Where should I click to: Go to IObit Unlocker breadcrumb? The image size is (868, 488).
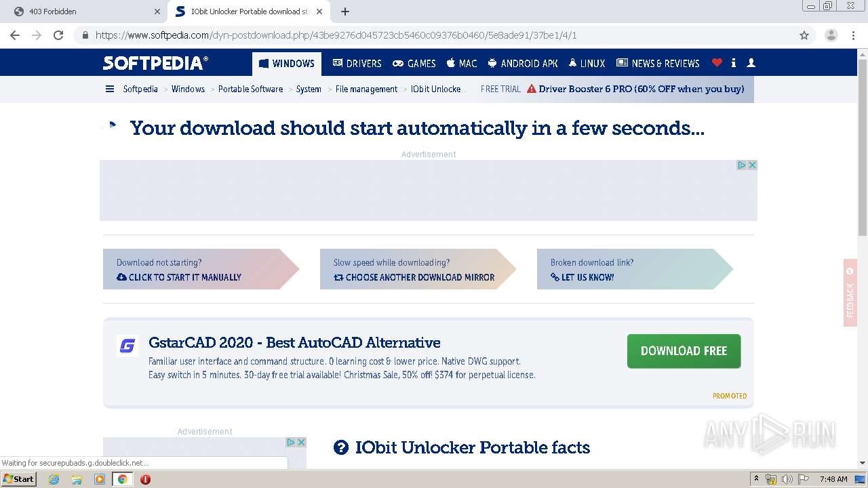coord(437,89)
